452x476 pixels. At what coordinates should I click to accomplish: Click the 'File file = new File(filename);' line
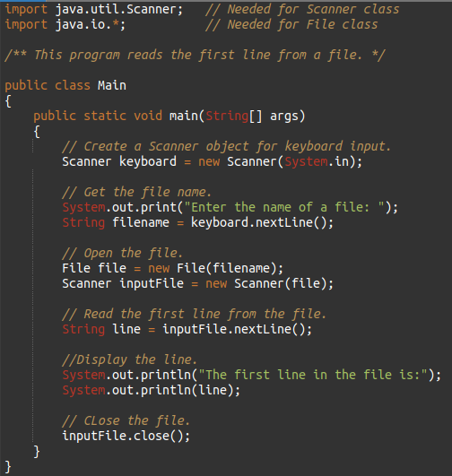point(172,268)
